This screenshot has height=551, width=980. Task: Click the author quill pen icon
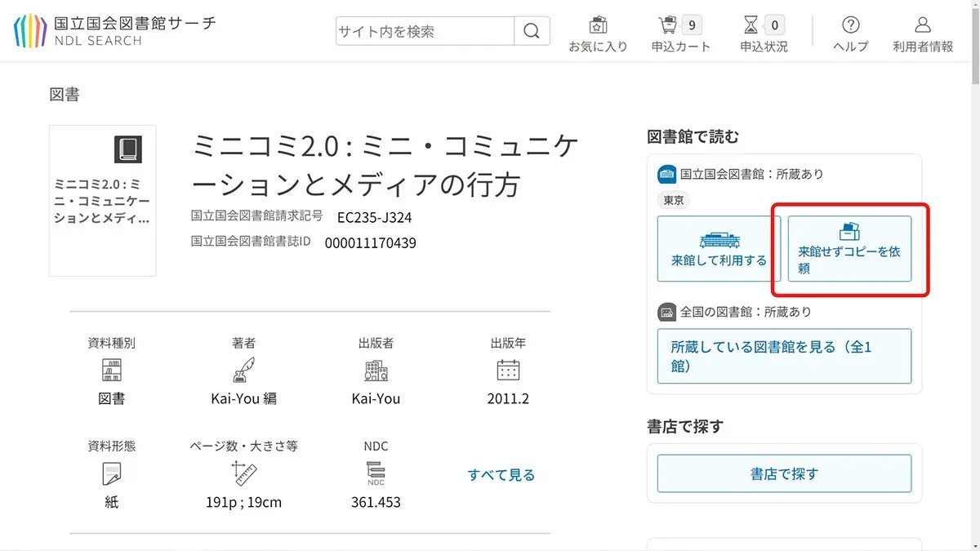(243, 371)
